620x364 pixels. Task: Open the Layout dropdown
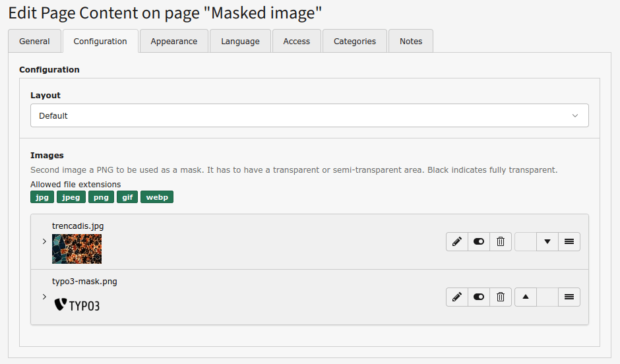(x=309, y=116)
